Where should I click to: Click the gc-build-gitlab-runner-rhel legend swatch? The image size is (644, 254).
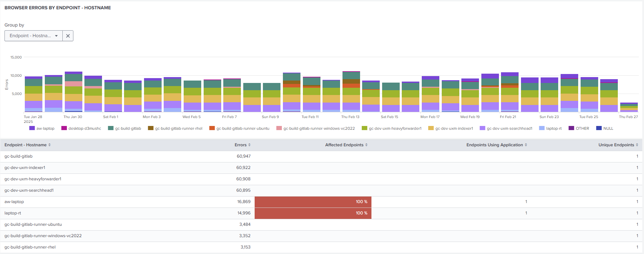[x=151, y=128]
